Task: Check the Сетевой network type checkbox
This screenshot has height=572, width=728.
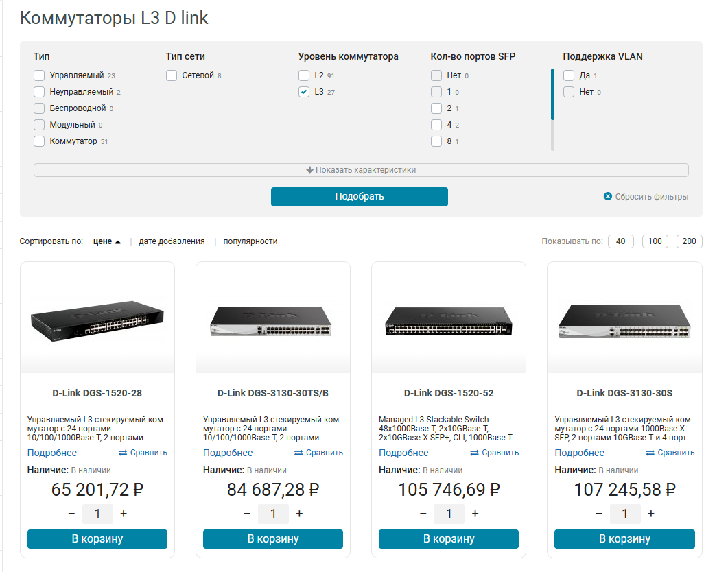Action: point(172,75)
